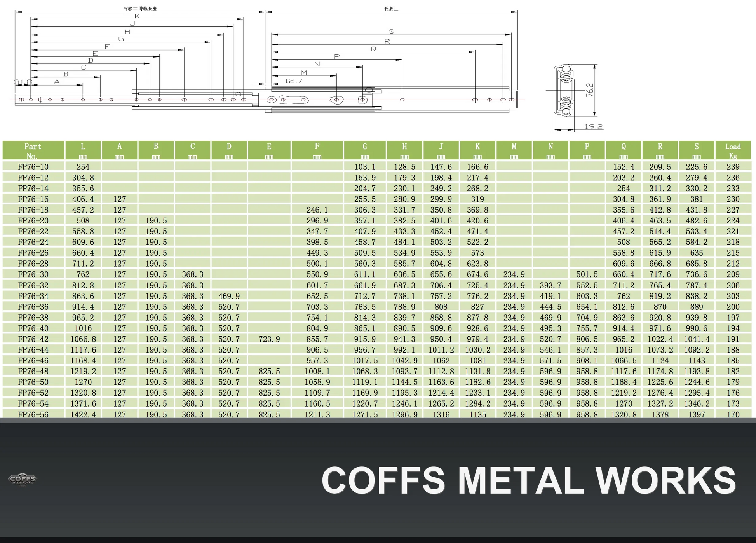Click M value 234.9 in FP76-44 row
This screenshot has height=543, width=756.
pos(514,350)
